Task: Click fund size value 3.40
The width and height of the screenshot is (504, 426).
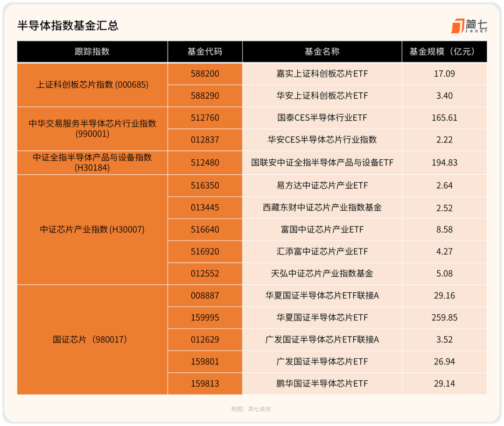Action: [x=444, y=96]
